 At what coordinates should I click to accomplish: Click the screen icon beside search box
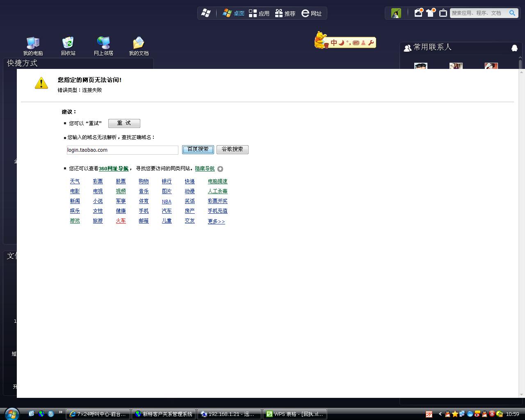coord(443,13)
